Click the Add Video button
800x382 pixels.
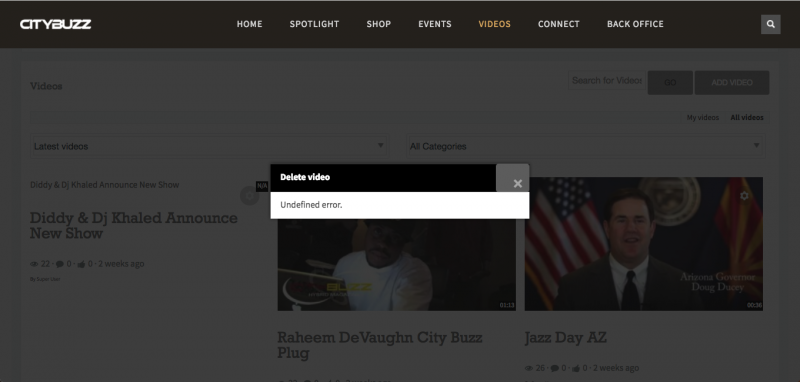click(732, 83)
